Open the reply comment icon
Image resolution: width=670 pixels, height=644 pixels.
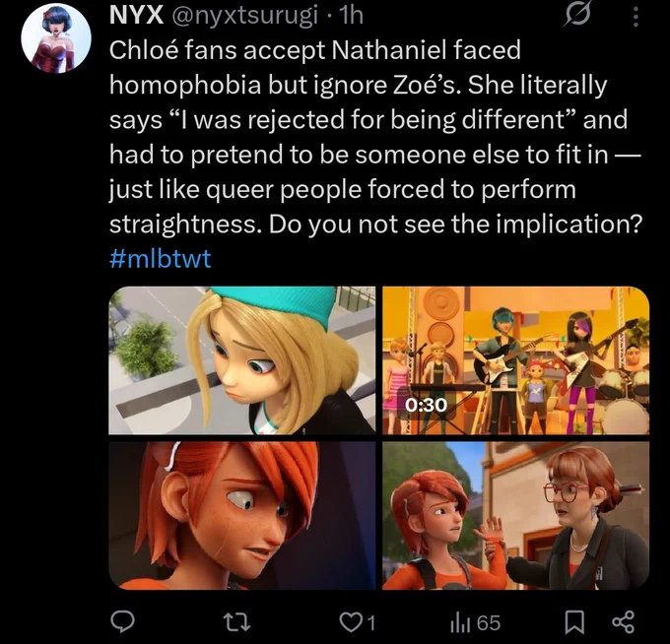(122, 622)
